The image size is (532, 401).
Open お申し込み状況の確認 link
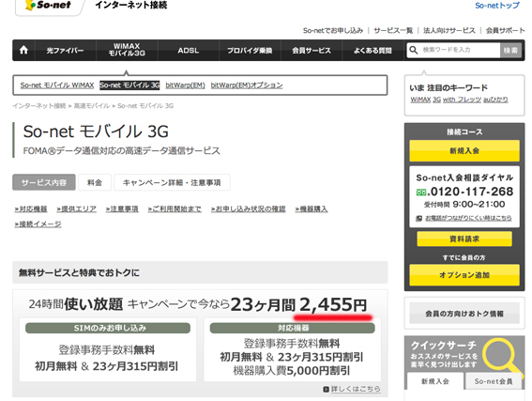point(248,208)
